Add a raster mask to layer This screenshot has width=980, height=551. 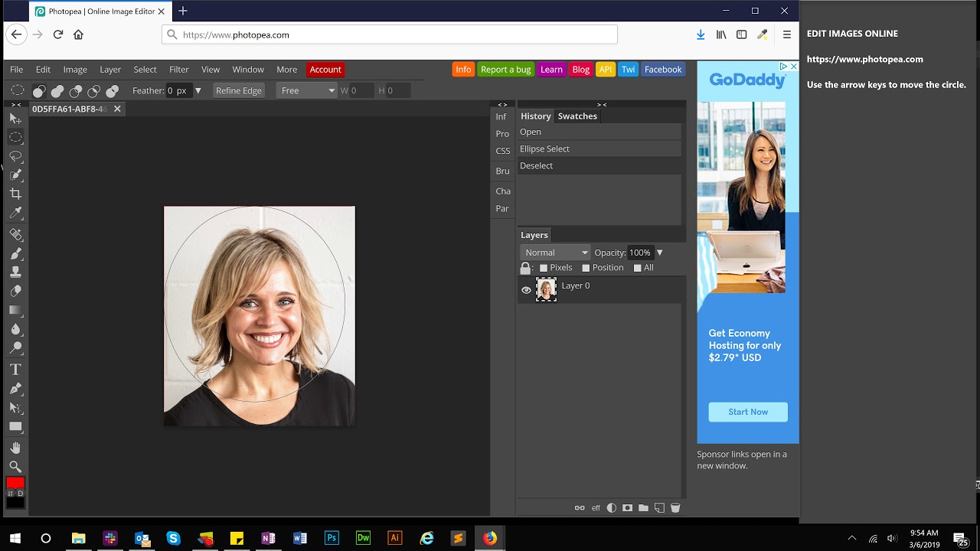tap(628, 508)
